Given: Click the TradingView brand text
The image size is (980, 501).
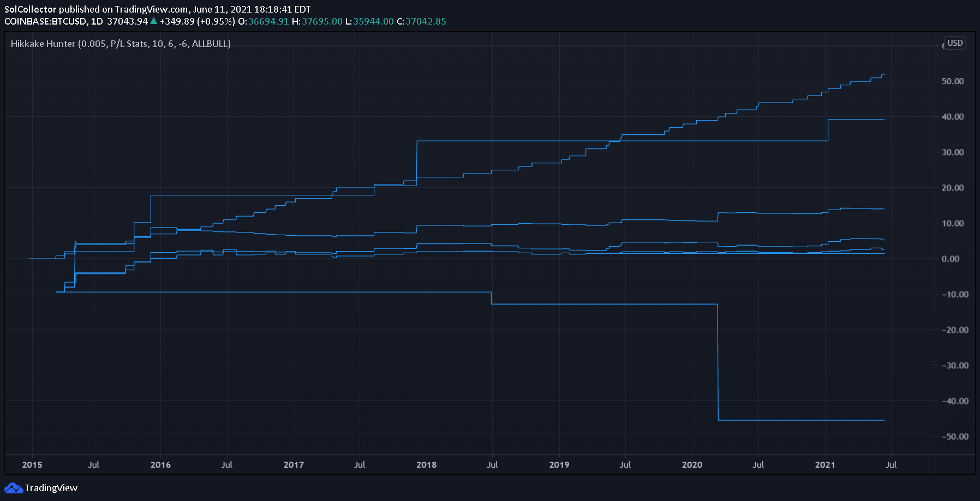Looking at the screenshot, I should [x=51, y=488].
